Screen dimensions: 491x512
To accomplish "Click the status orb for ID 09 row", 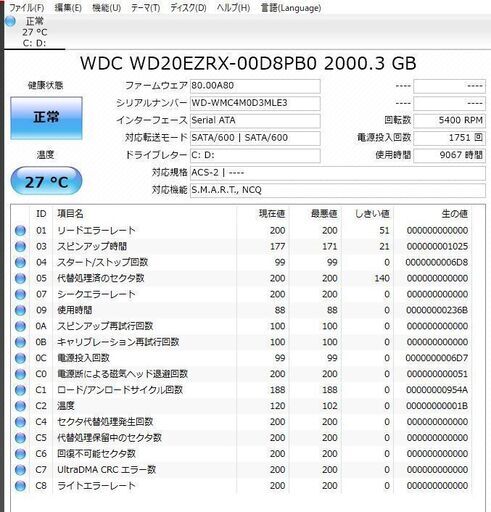I will pyautogui.click(x=20, y=310).
